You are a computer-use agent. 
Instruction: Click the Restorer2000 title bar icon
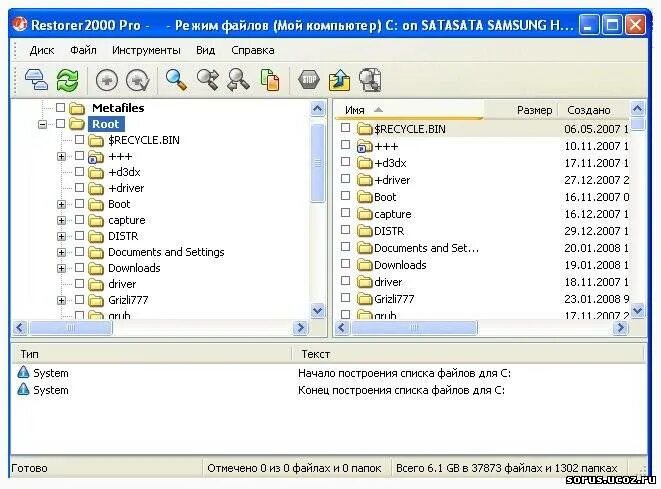pyautogui.click(x=20, y=24)
